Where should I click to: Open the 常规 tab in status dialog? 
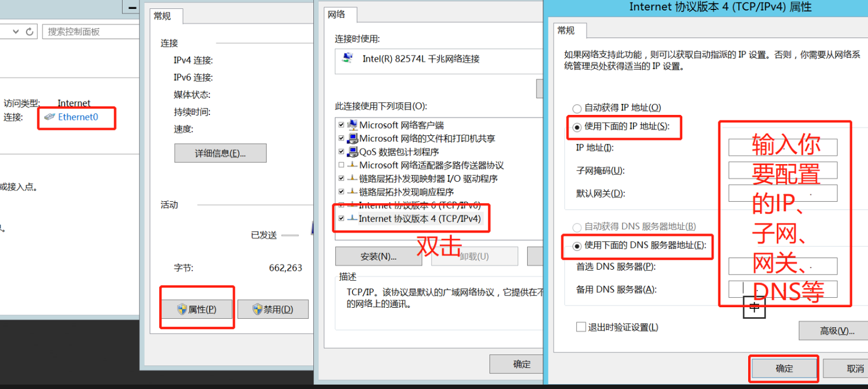[x=162, y=16]
